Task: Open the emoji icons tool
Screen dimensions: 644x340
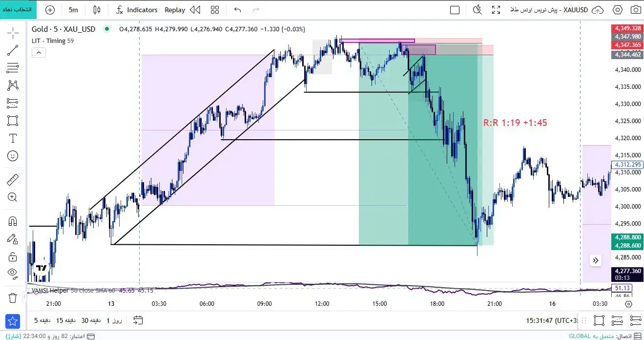Action: click(x=13, y=156)
